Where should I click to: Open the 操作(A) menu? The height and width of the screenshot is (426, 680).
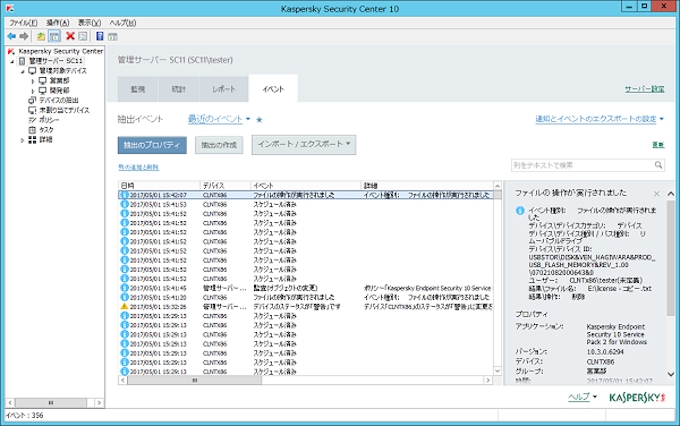click(x=57, y=21)
